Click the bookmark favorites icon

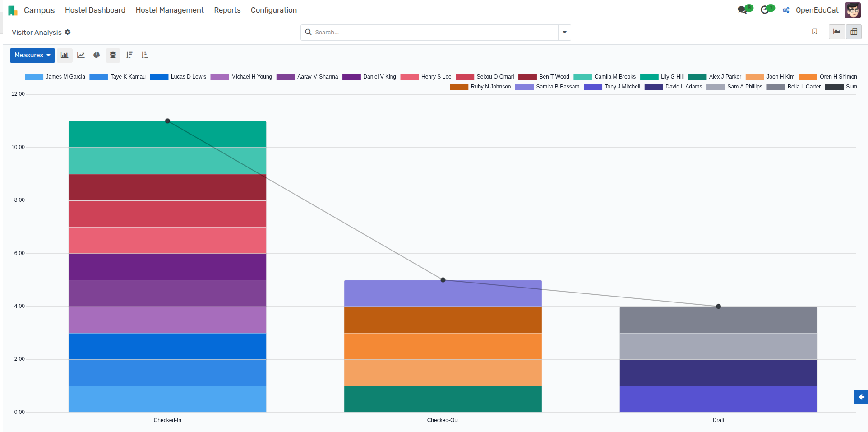tap(814, 32)
